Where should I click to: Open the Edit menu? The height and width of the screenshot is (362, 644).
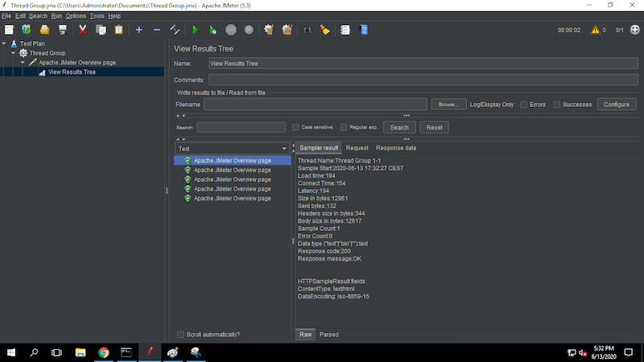pos(20,16)
